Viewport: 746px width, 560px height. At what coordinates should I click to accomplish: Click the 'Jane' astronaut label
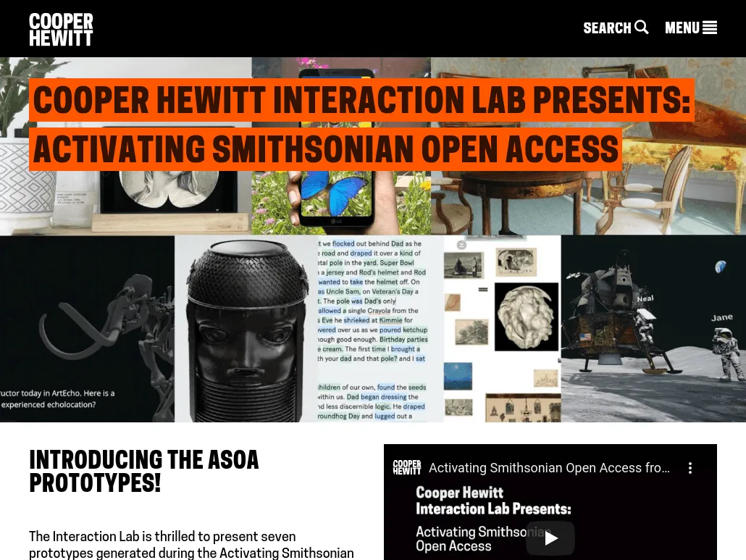pos(721,317)
